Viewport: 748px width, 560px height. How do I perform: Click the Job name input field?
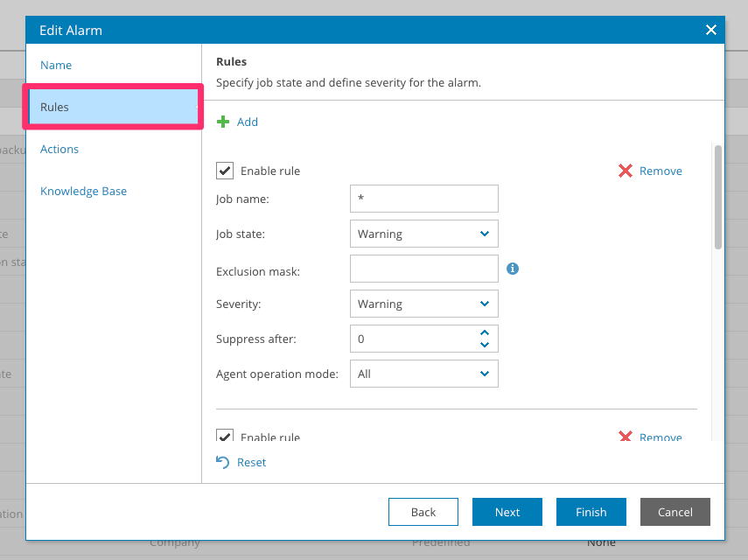coord(423,199)
